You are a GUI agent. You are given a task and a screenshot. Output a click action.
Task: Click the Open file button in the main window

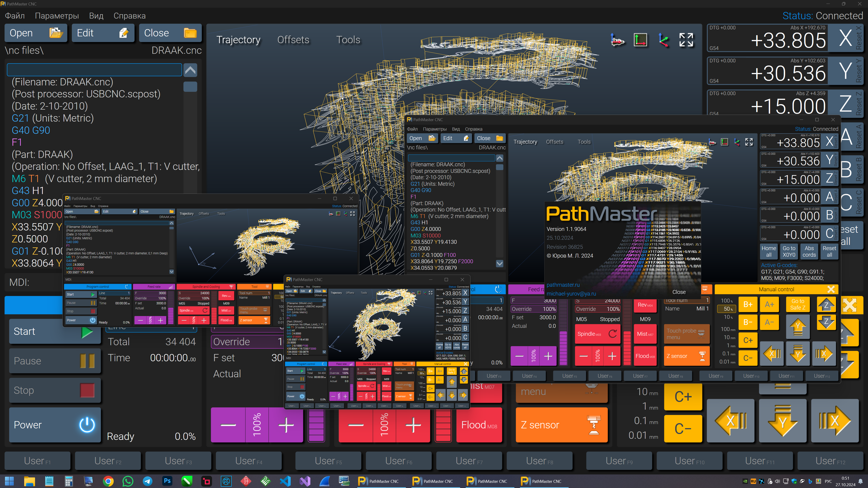pyautogui.click(x=36, y=33)
